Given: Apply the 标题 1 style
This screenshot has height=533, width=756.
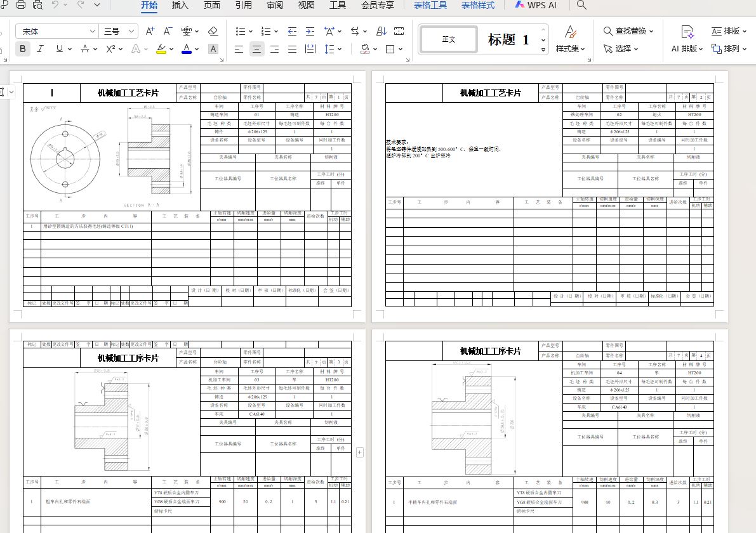Looking at the screenshot, I should pos(508,39).
